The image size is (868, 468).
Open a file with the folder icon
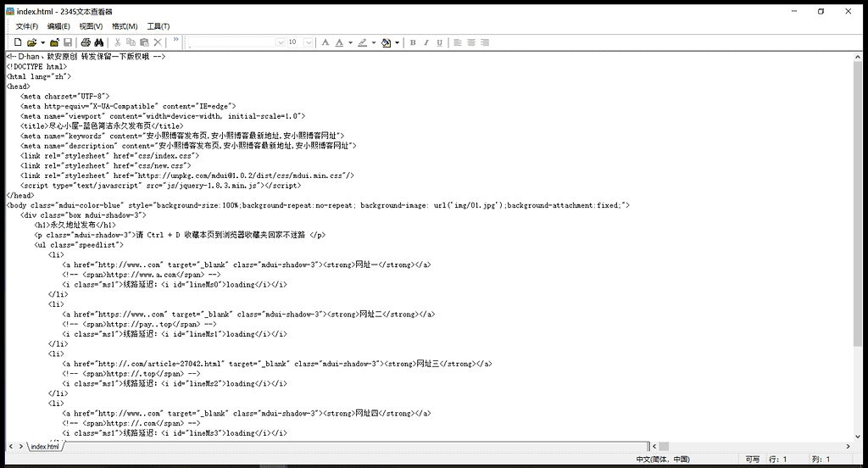pyautogui.click(x=32, y=42)
